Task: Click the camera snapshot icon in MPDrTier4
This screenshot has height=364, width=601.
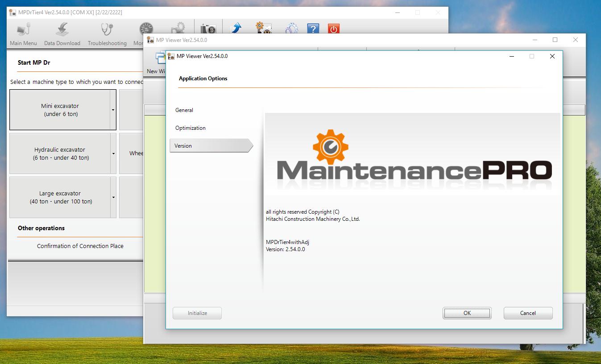Action: tap(208, 29)
